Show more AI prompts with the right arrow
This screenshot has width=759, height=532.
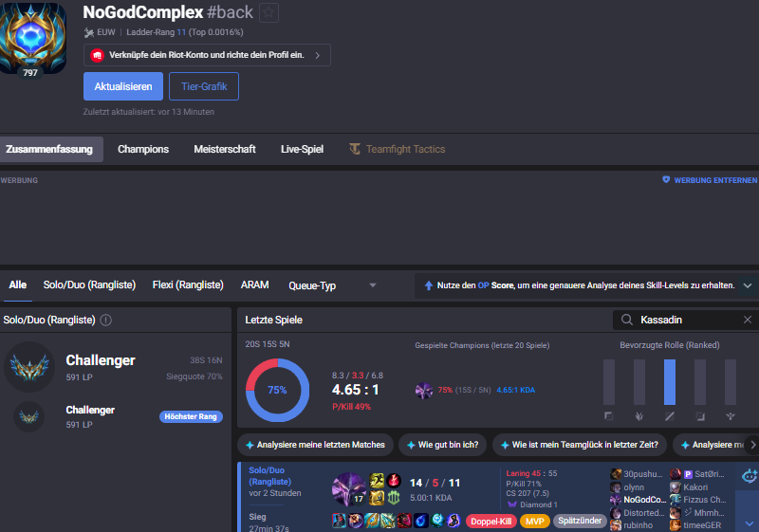pos(752,445)
